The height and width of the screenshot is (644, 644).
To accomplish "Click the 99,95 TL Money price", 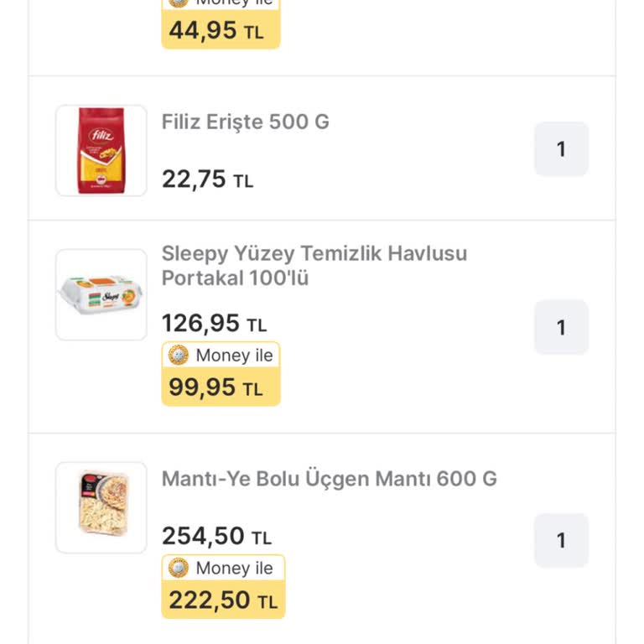I will tap(216, 387).
